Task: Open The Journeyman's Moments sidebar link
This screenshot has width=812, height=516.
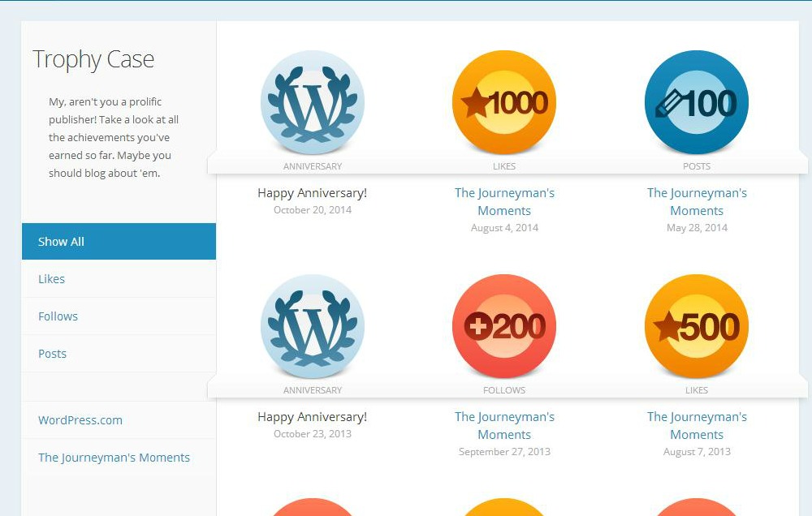Action: pyautogui.click(x=114, y=458)
